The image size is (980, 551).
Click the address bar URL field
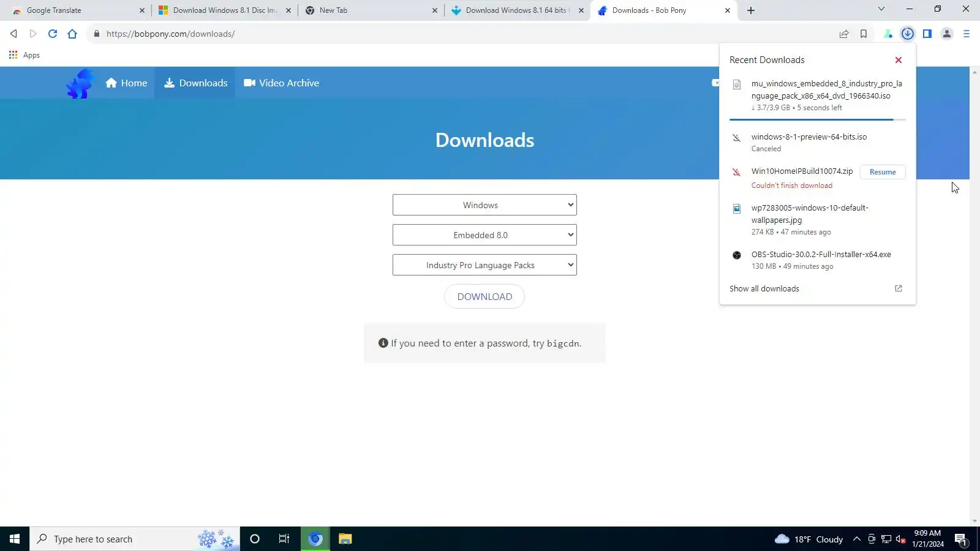[x=466, y=34]
